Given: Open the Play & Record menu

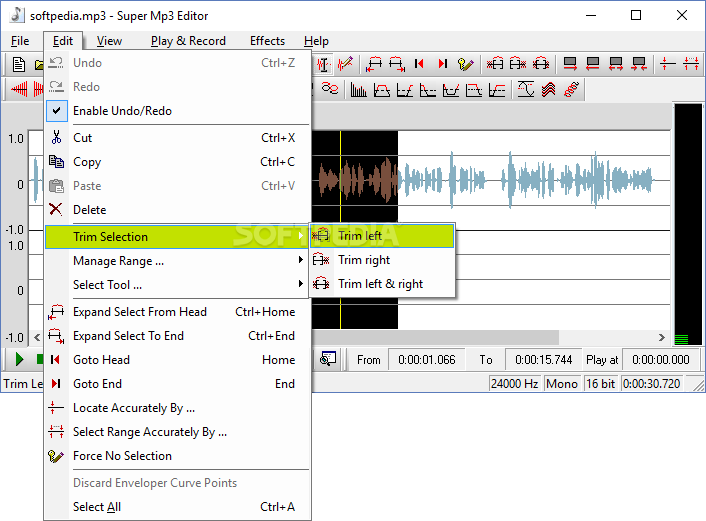Looking at the screenshot, I should pos(188,41).
